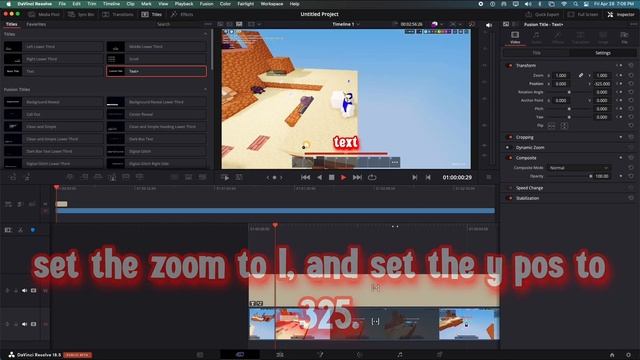Stop playback
Image resolution: width=640 pixels, height=360 pixels.
pyautogui.click(x=331, y=178)
